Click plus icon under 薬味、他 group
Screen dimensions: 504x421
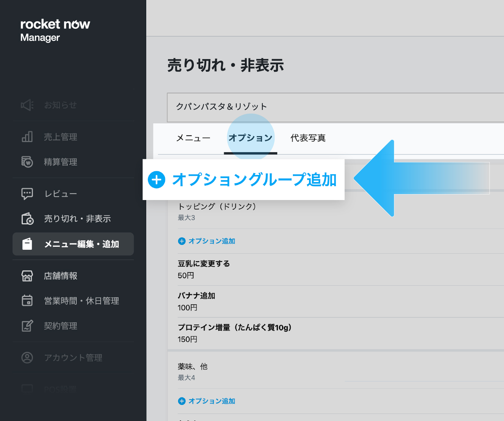pos(182,401)
